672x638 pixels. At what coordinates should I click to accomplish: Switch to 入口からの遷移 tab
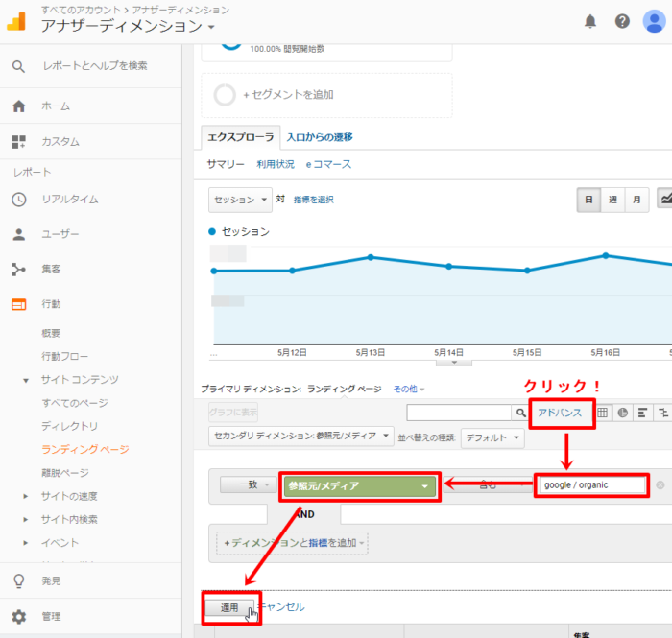320,137
